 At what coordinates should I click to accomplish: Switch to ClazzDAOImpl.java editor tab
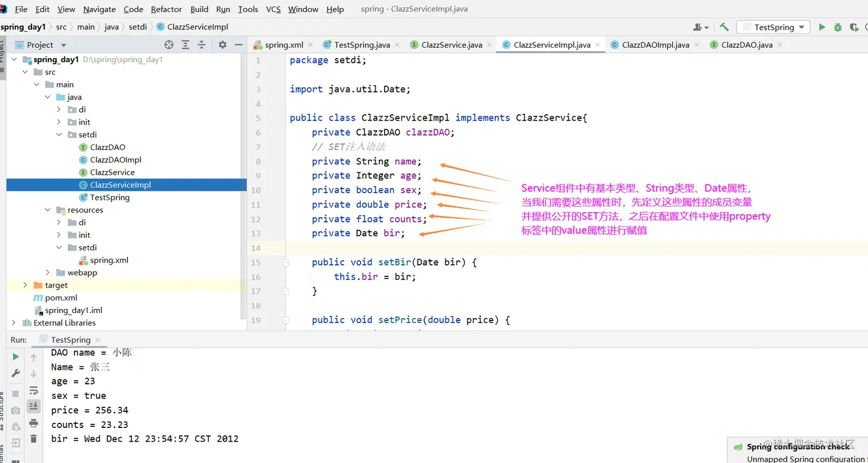tap(656, 45)
